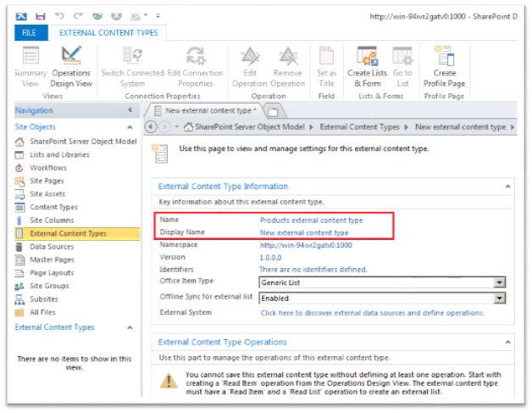Click SharePoint Server Object Model breadcrumb
Screen dimensions: 532x413
point(250,127)
